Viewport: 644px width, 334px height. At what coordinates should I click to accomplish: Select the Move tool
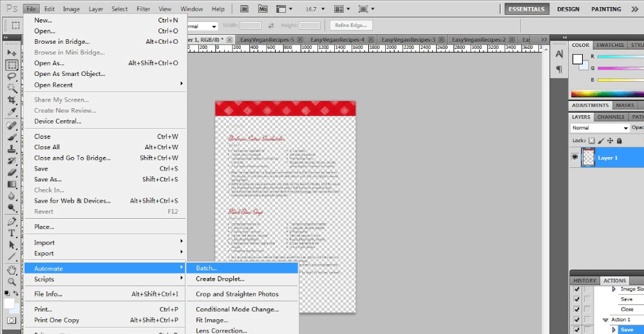click(12, 53)
